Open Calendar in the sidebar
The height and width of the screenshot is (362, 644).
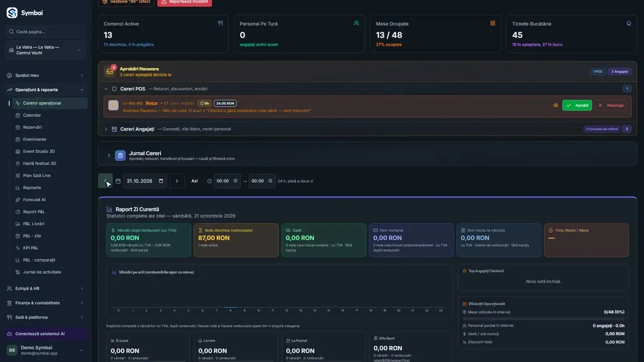50,115
